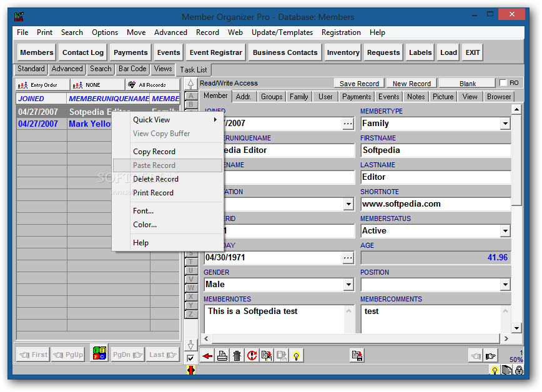This screenshot has height=392, width=542.
Task: Open the birthday date picker ellipsis button
Action: point(348,258)
